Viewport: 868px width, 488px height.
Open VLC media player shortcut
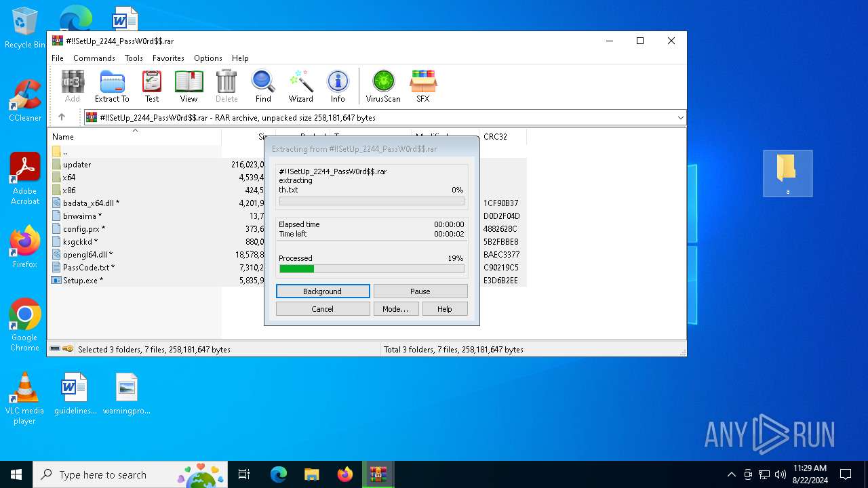point(24,399)
